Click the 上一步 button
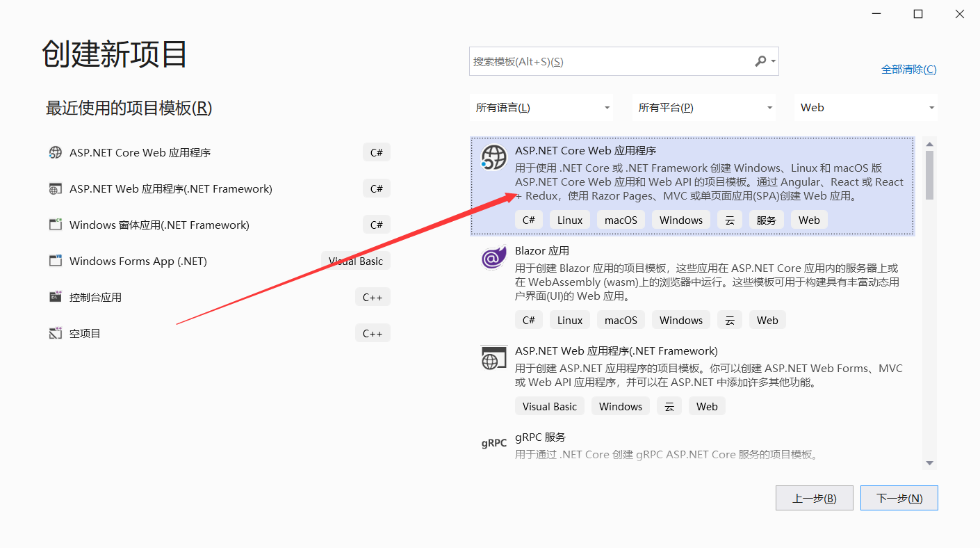This screenshot has height=548, width=980. click(x=815, y=499)
